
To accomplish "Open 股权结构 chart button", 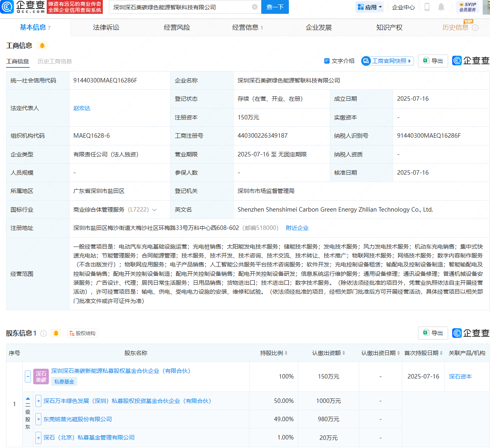I will click(x=82, y=333).
